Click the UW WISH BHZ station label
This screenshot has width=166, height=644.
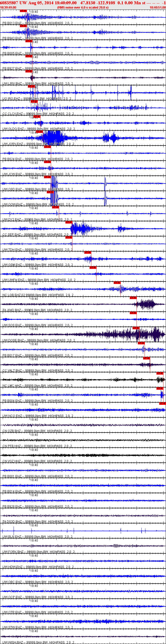[x=13, y=642]
